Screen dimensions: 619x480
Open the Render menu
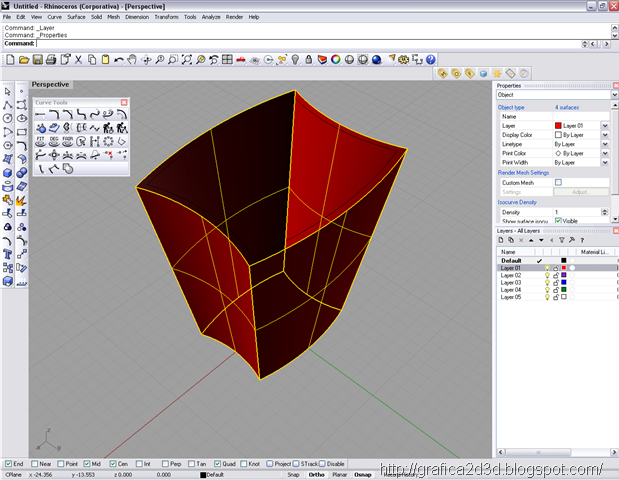234,17
